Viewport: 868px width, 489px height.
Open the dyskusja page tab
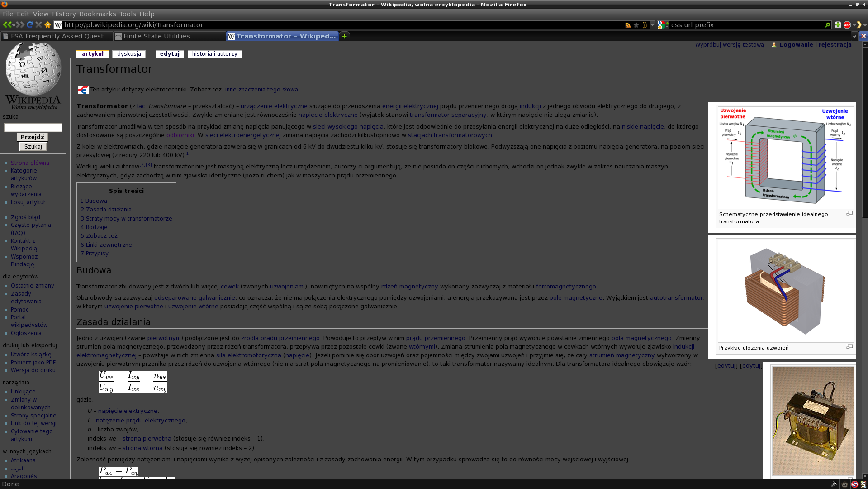click(x=129, y=54)
